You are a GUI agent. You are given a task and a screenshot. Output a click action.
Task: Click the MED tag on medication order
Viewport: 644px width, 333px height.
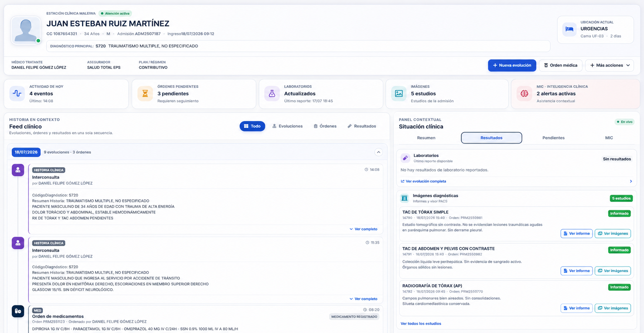[38, 310]
